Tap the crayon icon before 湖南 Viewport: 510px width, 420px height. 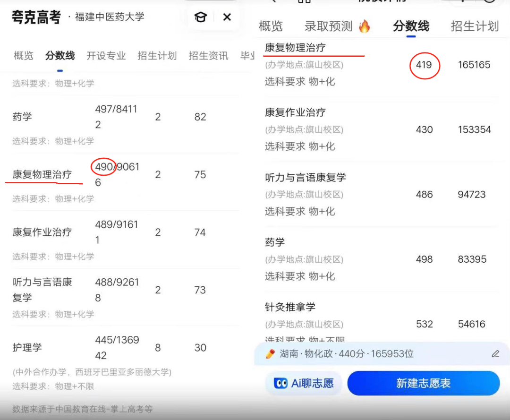coord(270,354)
